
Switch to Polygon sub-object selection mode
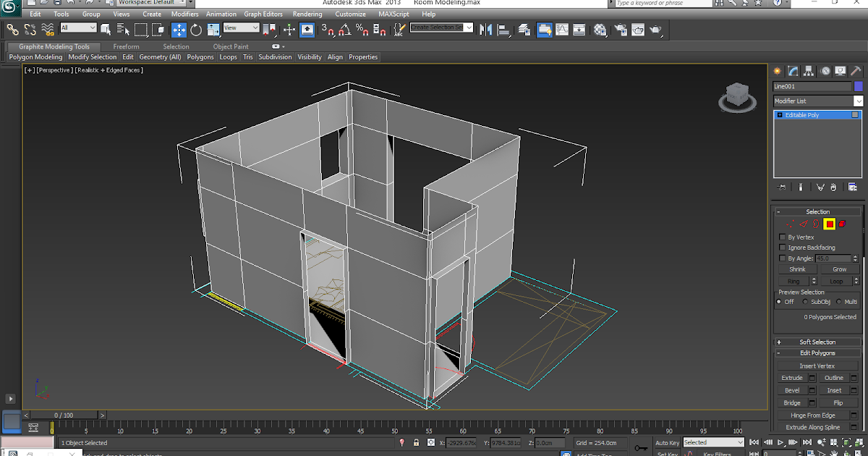coord(829,224)
